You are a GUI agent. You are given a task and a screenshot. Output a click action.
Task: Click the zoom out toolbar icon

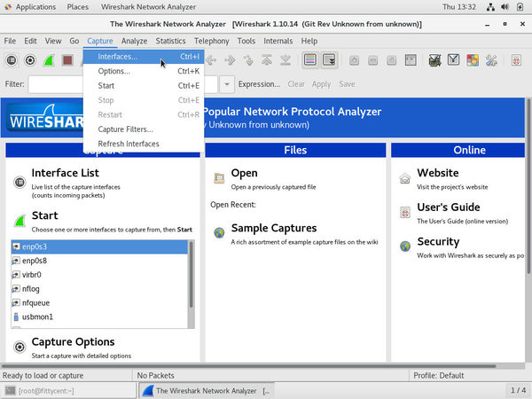pyautogui.click(x=373, y=60)
